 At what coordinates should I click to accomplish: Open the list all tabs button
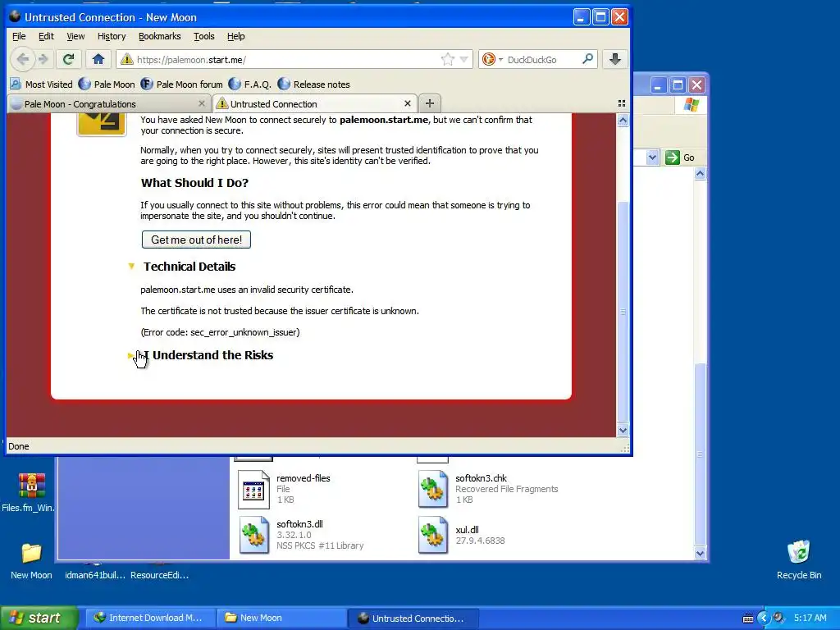[x=622, y=103]
